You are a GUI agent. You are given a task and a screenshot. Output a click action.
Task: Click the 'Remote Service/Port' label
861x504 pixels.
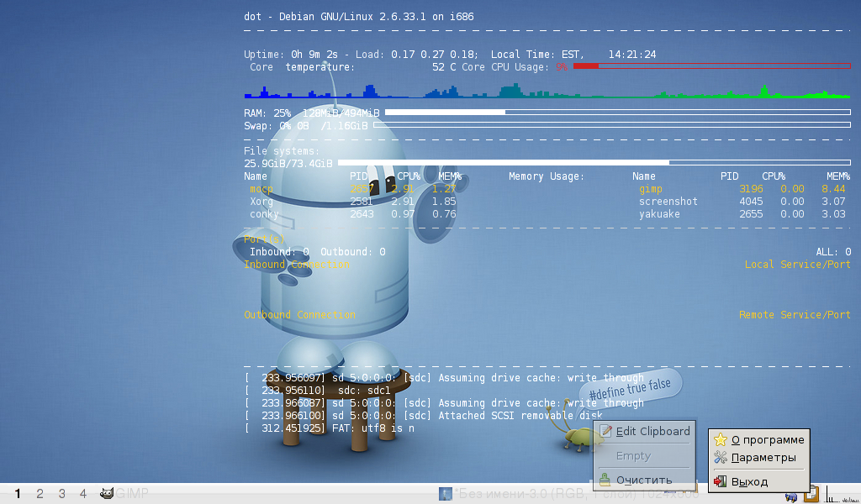point(795,315)
